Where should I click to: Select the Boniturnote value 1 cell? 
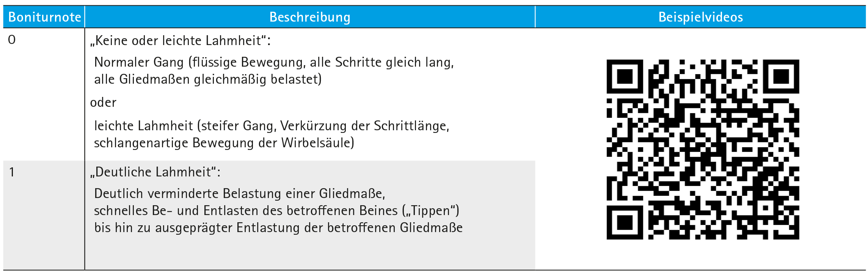(12, 172)
